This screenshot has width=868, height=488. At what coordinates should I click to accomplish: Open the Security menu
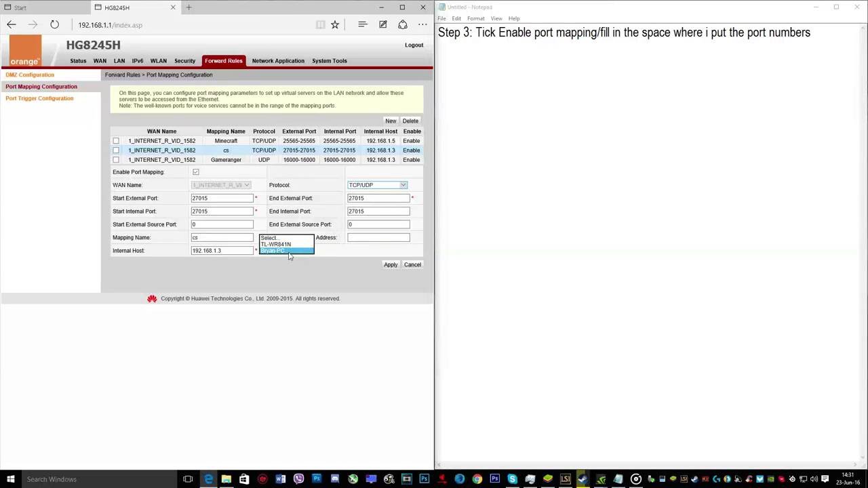184,61
